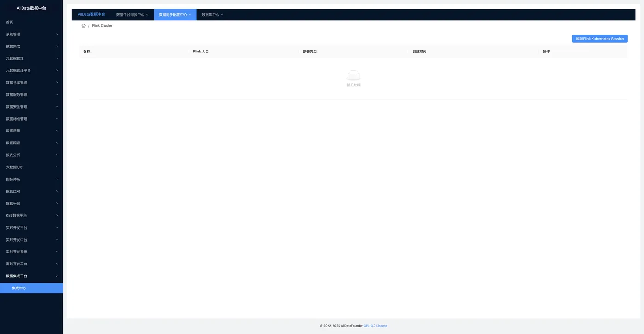The image size is (644, 334).
Task: Open 数据中台同步中心 top menu
Action: click(132, 15)
